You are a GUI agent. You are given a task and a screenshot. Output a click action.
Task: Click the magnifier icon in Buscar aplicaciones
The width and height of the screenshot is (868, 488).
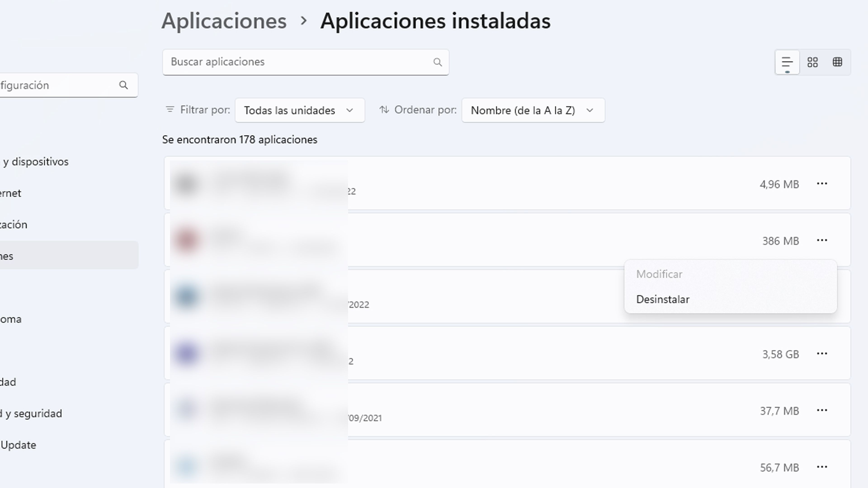pyautogui.click(x=437, y=62)
